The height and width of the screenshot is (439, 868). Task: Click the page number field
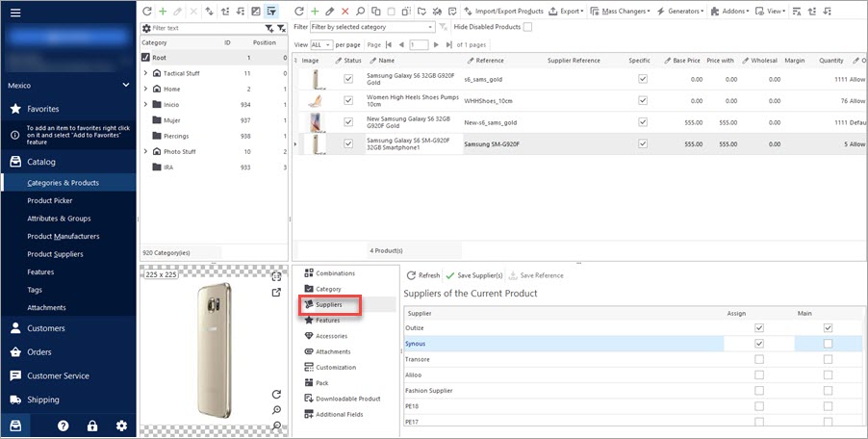419,45
